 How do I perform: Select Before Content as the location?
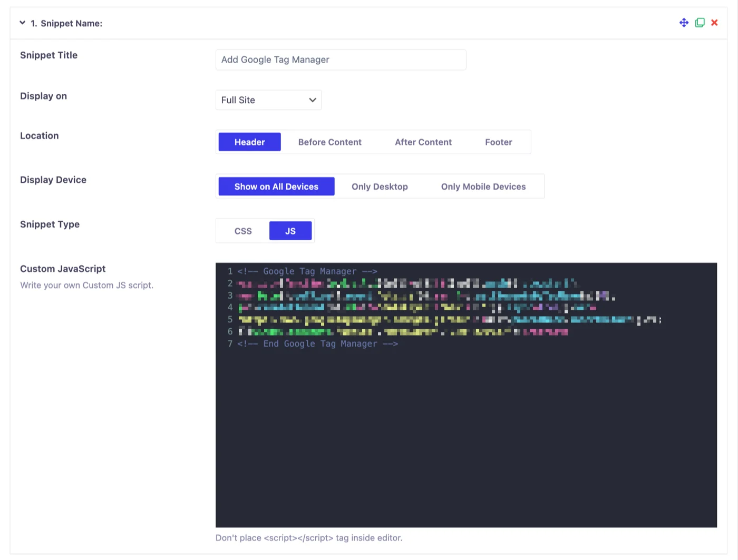tap(330, 142)
